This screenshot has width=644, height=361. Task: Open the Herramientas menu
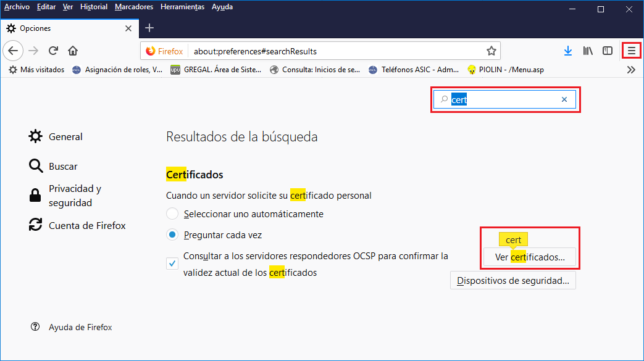point(182,7)
